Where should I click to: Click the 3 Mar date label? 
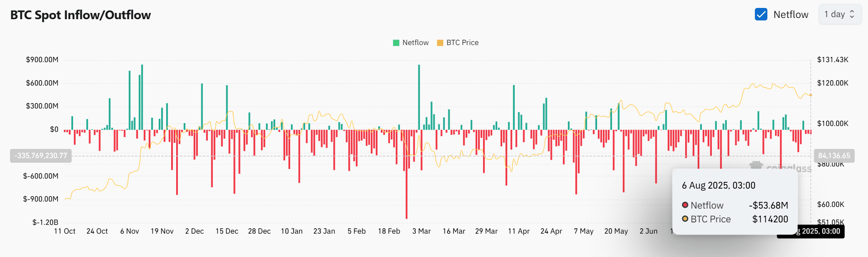pyautogui.click(x=421, y=231)
